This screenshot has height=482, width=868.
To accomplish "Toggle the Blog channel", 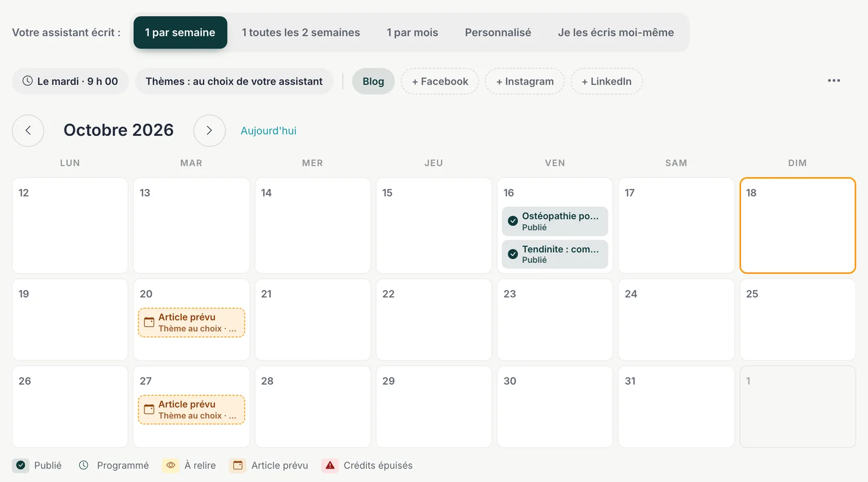I will tap(373, 81).
